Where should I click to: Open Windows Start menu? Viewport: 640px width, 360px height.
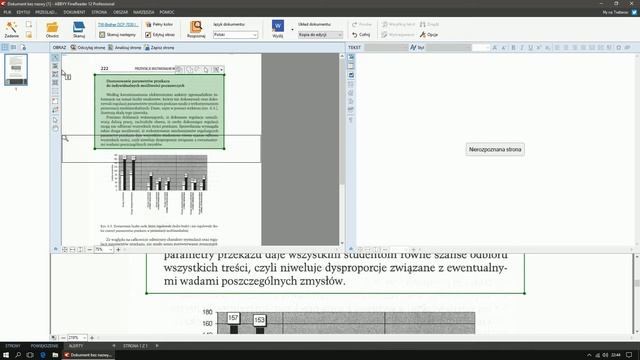pos(6,355)
